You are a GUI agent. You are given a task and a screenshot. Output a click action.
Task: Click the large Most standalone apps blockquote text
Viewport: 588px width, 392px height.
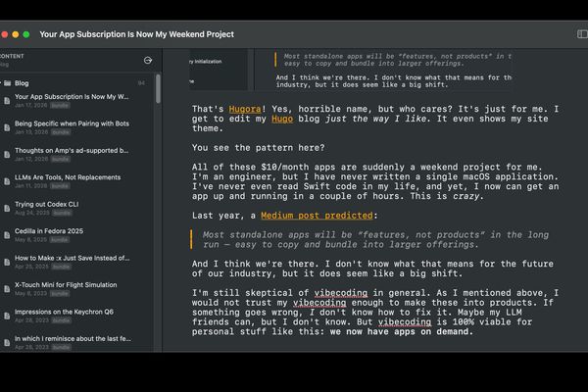point(375,240)
